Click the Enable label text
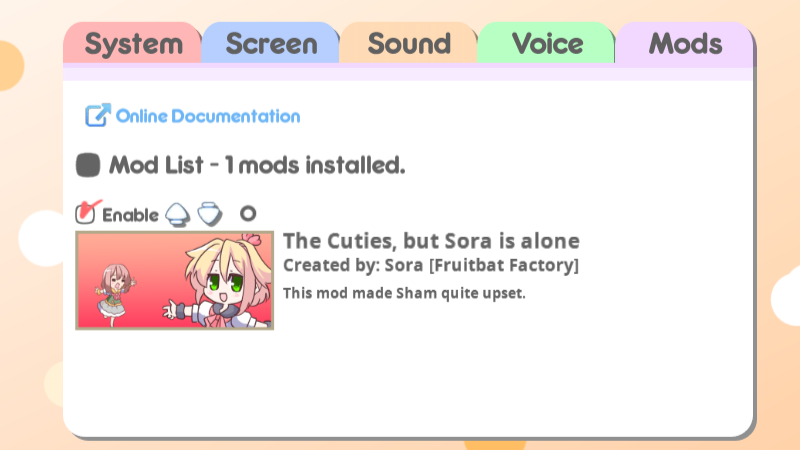 coord(131,215)
